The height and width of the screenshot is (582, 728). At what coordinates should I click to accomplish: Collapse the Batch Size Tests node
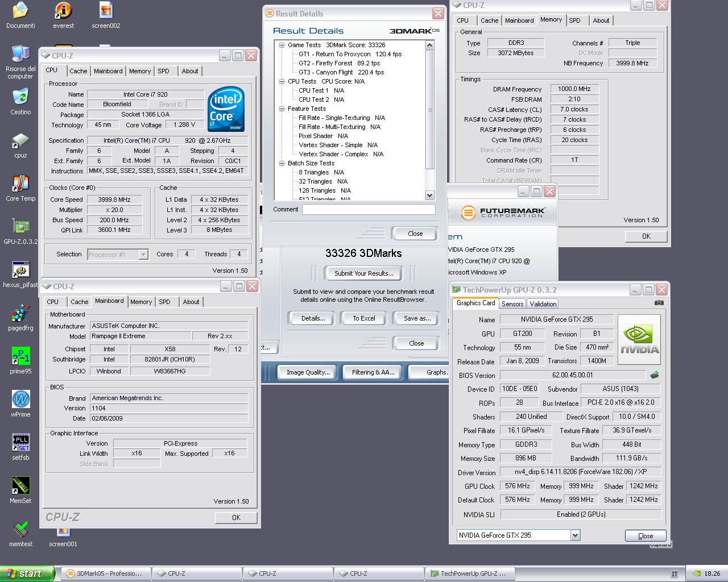point(282,163)
